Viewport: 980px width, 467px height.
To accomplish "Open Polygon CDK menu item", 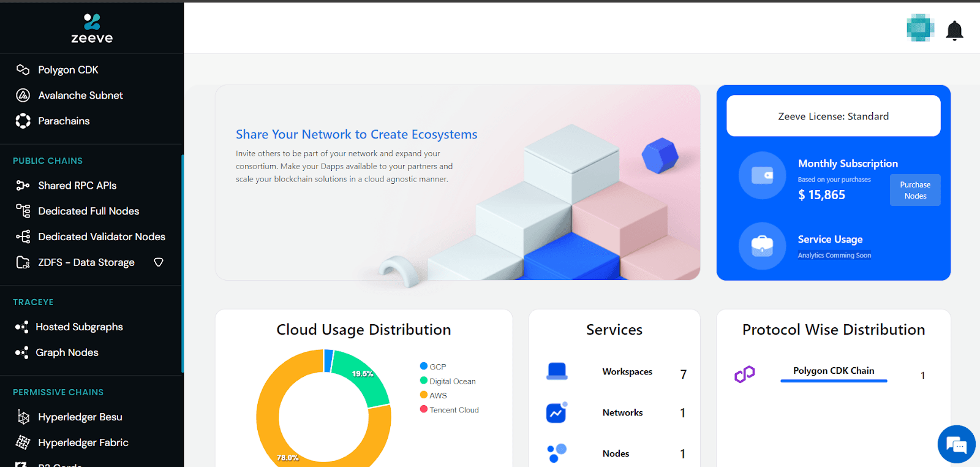I will (68, 70).
